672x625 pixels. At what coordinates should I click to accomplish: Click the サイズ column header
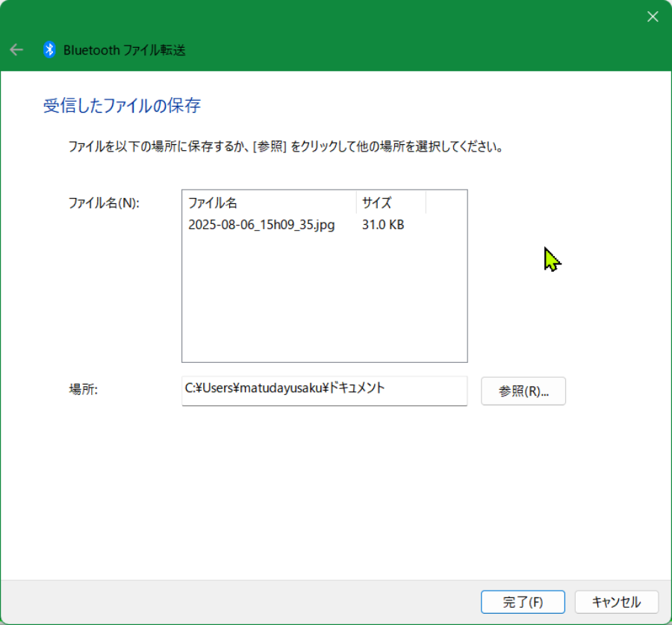click(x=391, y=202)
